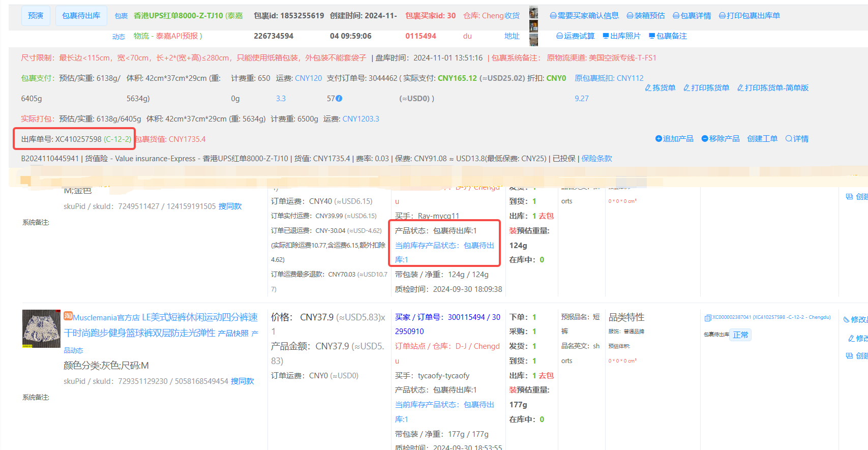Click 追加产品 plus icon
Image resolution: width=868 pixels, height=450 pixels.
pos(659,139)
